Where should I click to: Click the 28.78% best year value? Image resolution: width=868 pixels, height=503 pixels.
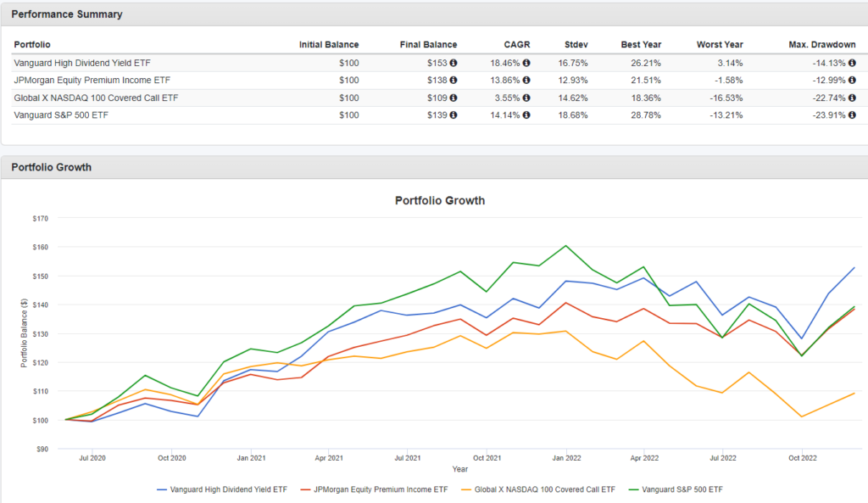point(646,115)
